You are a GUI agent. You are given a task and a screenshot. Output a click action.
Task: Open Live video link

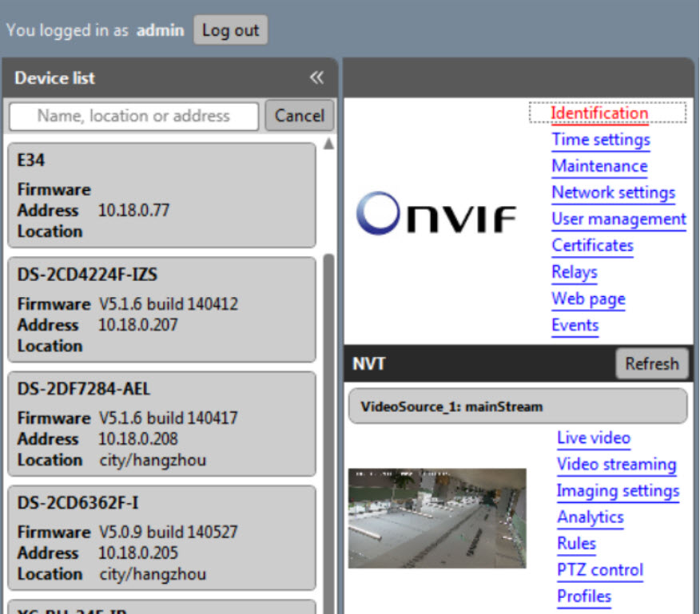tap(593, 438)
